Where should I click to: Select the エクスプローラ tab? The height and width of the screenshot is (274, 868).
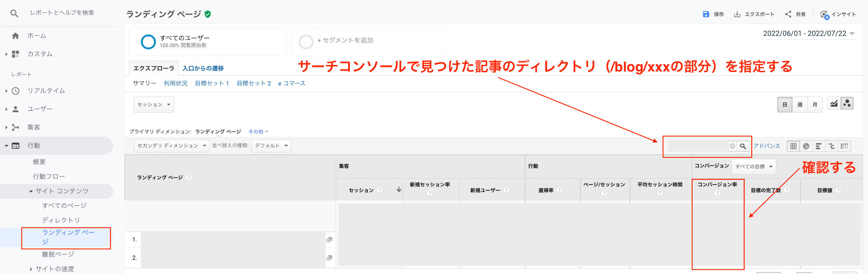(154, 68)
